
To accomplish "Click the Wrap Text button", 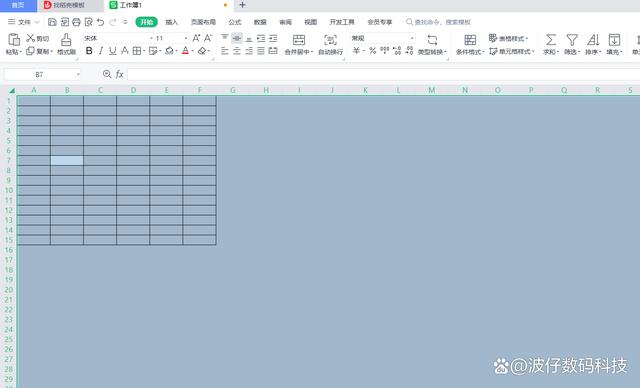I will [x=330, y=44].
